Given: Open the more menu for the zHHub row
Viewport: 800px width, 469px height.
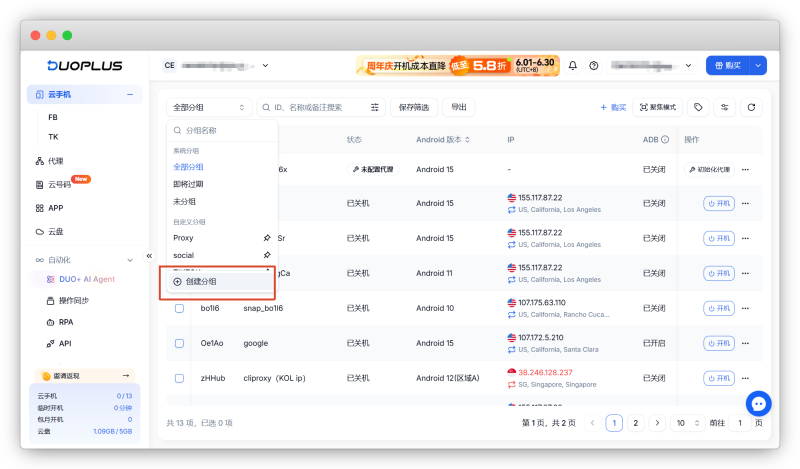Looking at the screenshot, I should 745,378.
